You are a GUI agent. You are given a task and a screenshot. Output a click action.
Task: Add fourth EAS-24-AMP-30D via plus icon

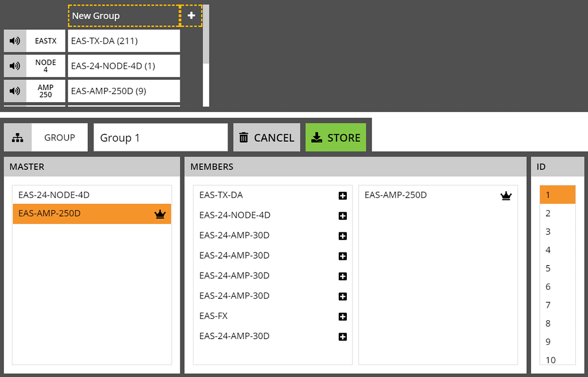[x=342, y=297]
